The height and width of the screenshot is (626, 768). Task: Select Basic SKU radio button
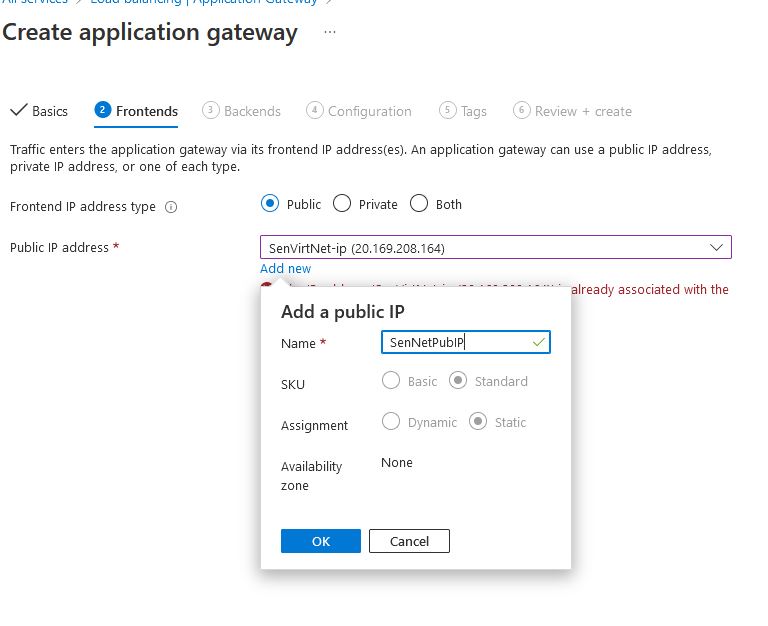tap(391, 381)
